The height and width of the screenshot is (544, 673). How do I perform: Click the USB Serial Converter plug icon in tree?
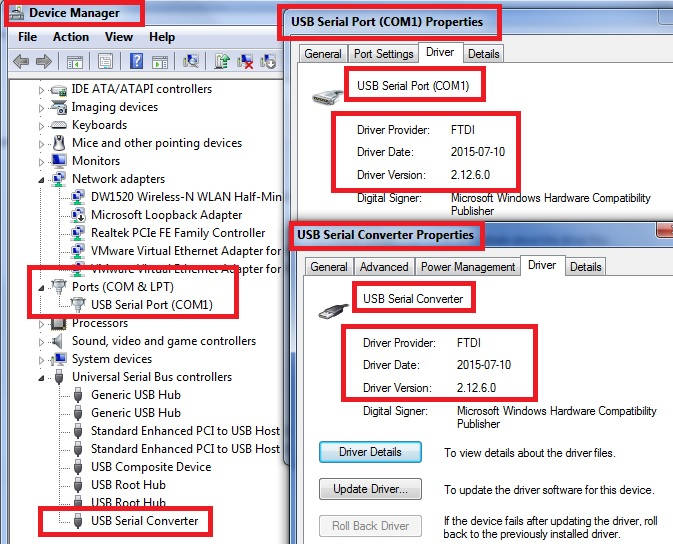pos(77,521)
